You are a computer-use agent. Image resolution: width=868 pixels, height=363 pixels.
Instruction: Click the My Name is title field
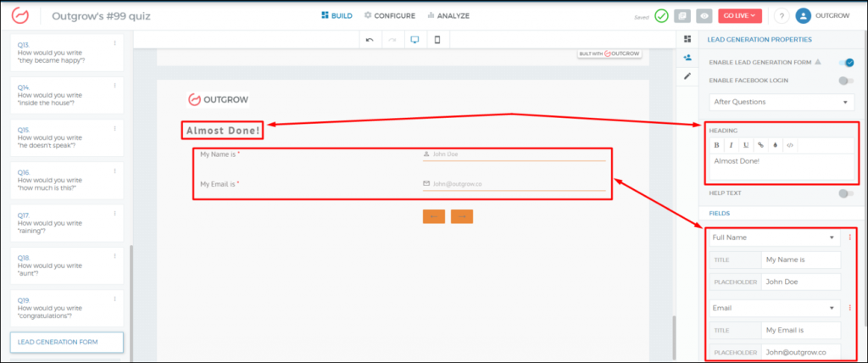coord(800,260)
